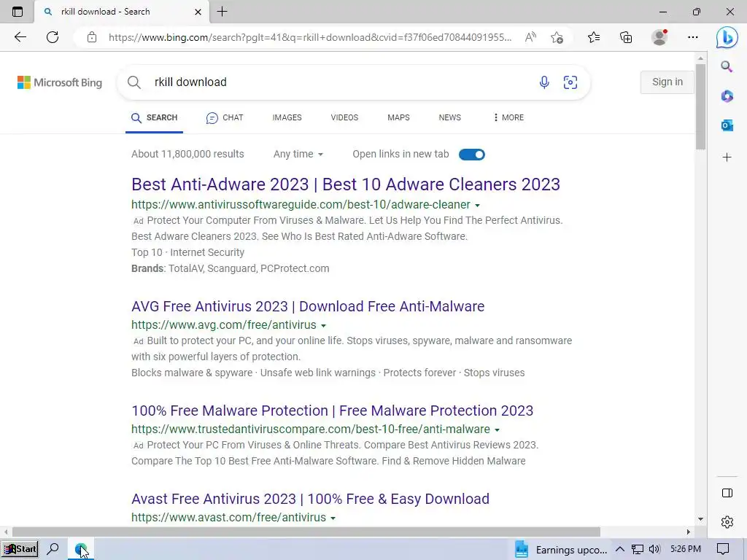Open Best Anti-Adware 2023 result
Image resolution: width=747 pixels, height=560 pixels.
(x=345, y=184)
